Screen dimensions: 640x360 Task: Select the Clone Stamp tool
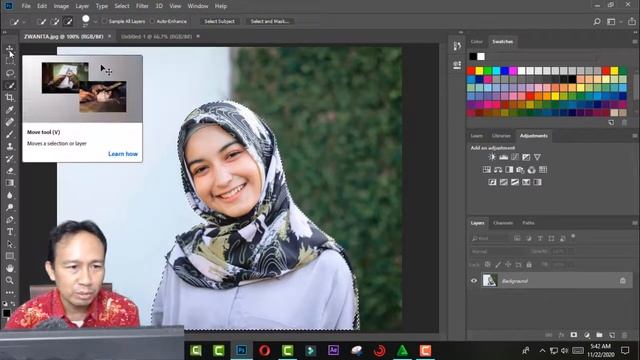[x=10, y=147]
